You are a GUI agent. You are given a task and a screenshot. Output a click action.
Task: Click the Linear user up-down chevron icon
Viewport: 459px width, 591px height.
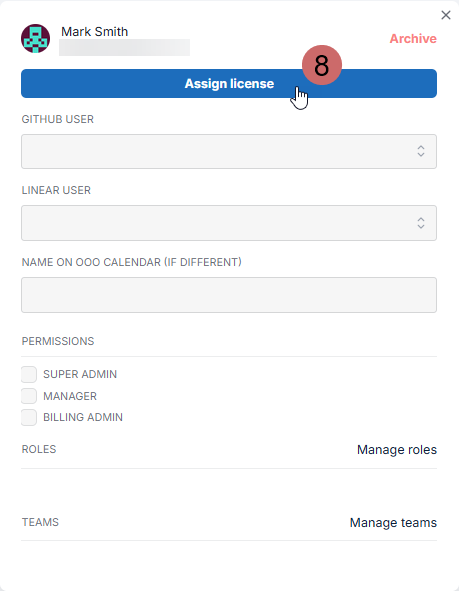click(x=421, y=223)
